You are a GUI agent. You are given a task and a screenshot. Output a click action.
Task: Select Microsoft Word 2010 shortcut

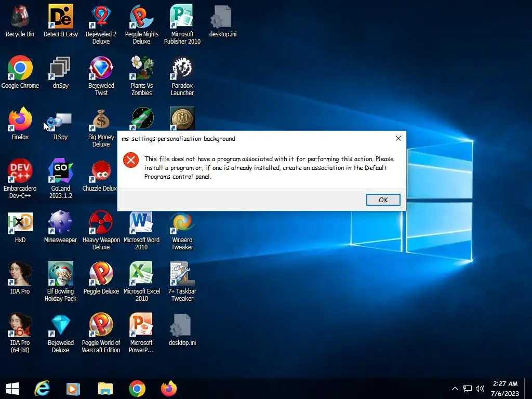coord(141,230)
